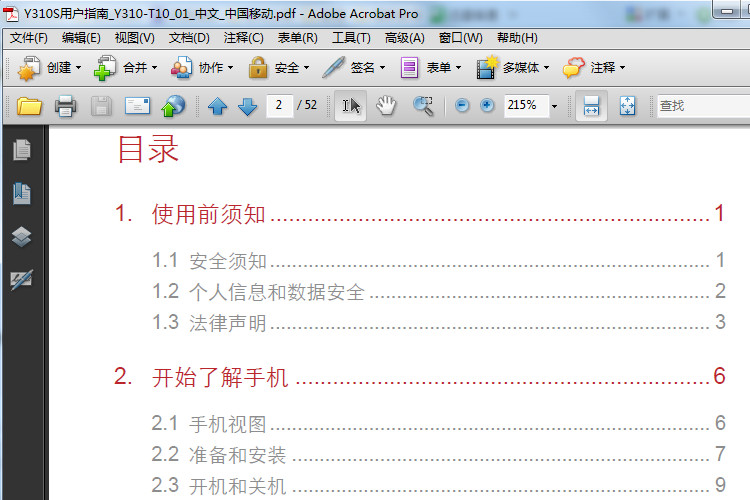Click the Combine files icon
The image size is (750, 500).
pos(105,68)
